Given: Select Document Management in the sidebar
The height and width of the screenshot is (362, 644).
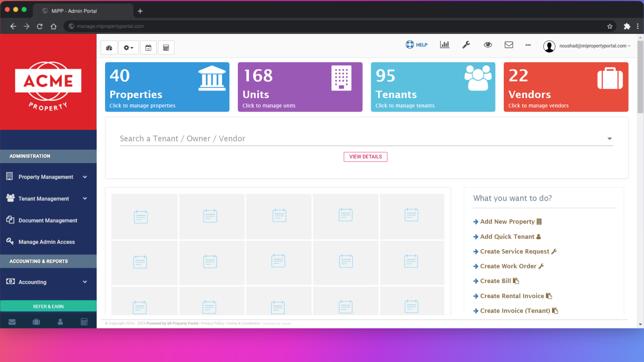Looking at the screenshot, I should (48, 220).
